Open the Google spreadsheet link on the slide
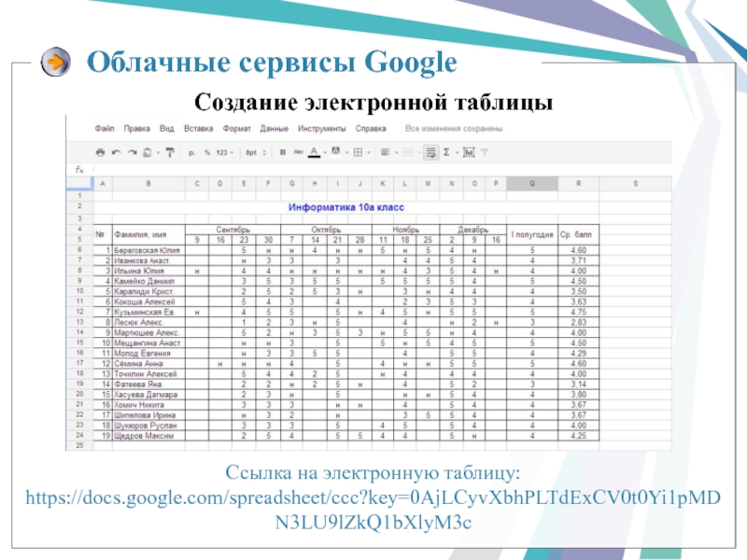This screenshot has height=560, width=747. click(373, 510)
